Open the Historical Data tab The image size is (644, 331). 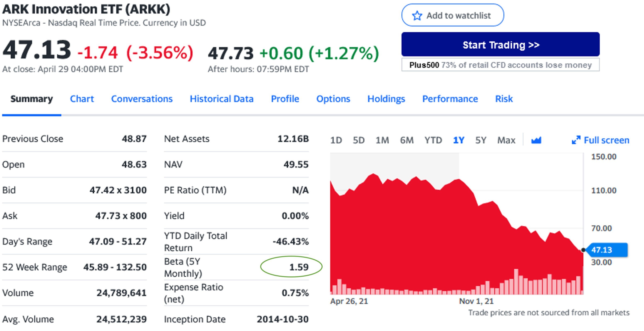point(222,99)
